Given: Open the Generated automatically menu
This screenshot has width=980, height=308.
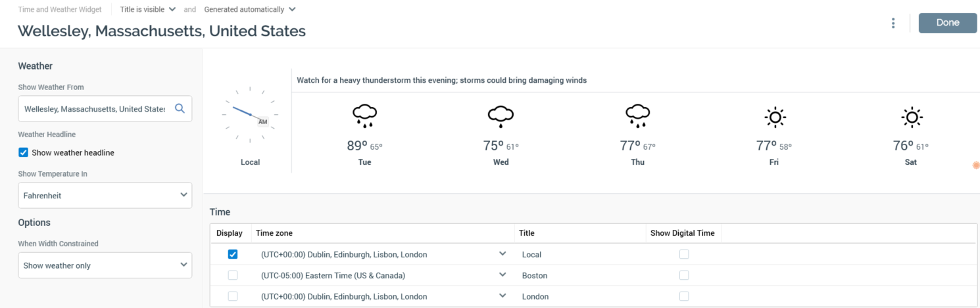Looking at the screenshot, I should [x=250, y=10].
